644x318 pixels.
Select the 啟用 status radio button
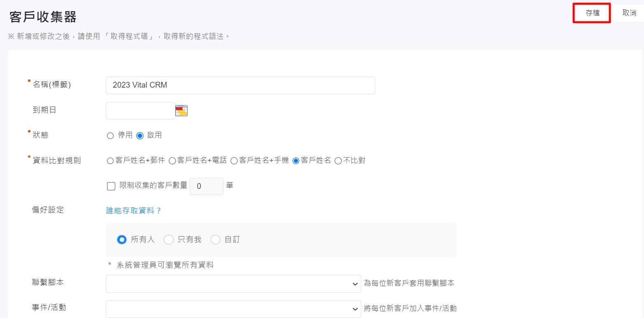coord(140,136)
